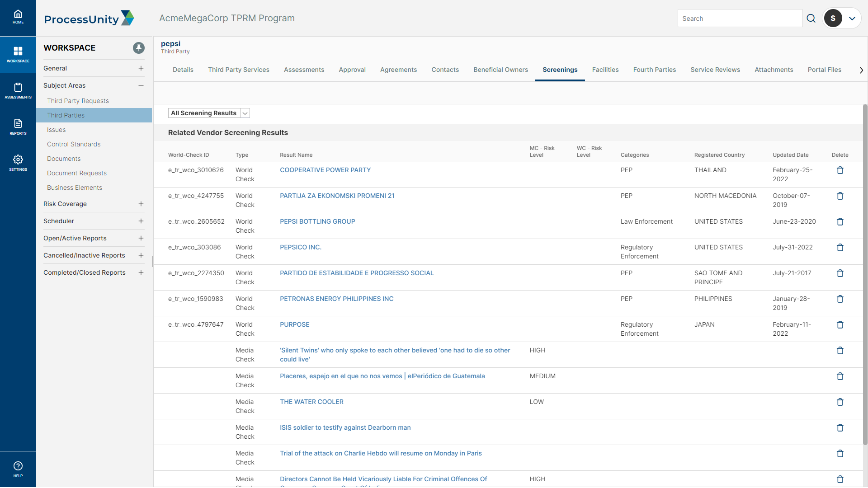Select Third Party Requests in sidebar
Image resolution: width=868 pixels, height=488 pixels.
pos(78,101)
